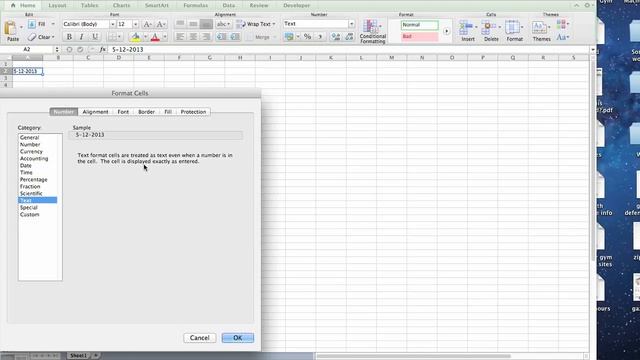Click the fx insert function icon
Viewport: 640px width, 360px height.
103,49
